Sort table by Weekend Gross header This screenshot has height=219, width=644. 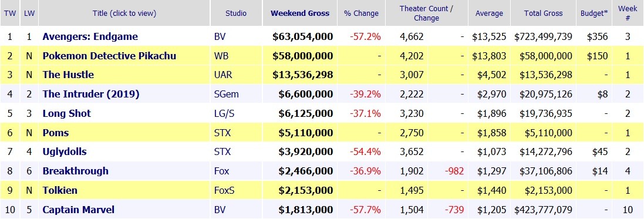[x=300, y=13]
